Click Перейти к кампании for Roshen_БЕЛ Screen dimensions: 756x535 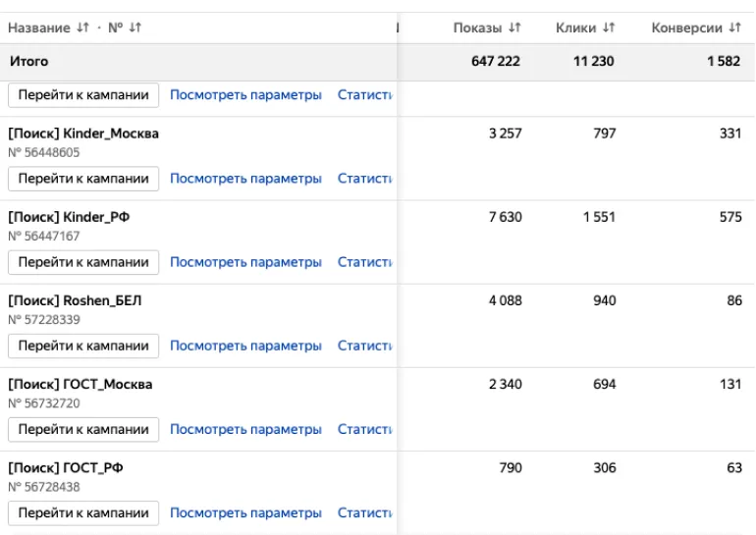point(83,346)
